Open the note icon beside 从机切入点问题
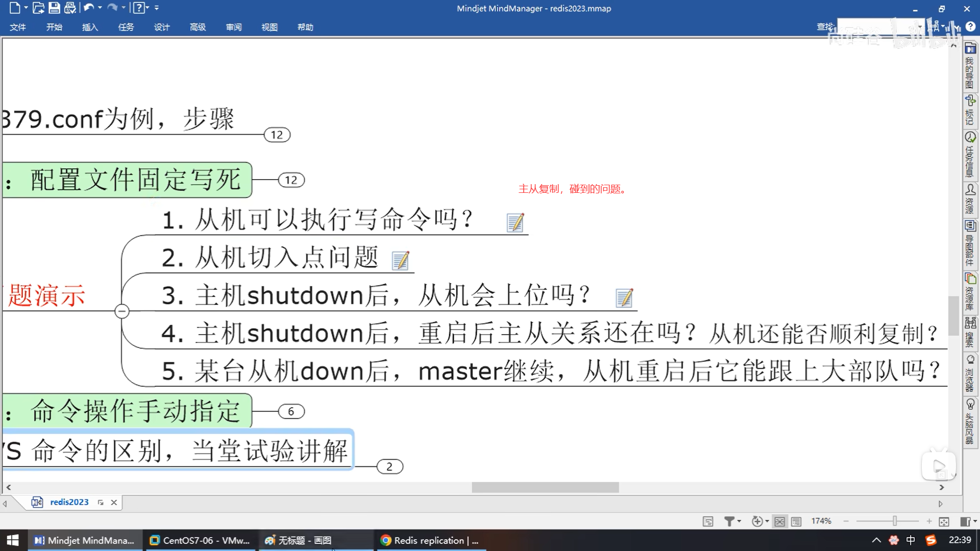This screenshot has width=980, height=551. [400, 260]
